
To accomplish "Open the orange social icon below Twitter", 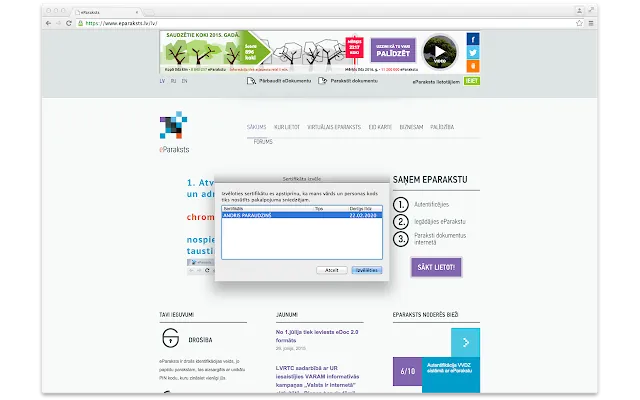I will click(x=473, y=66).
